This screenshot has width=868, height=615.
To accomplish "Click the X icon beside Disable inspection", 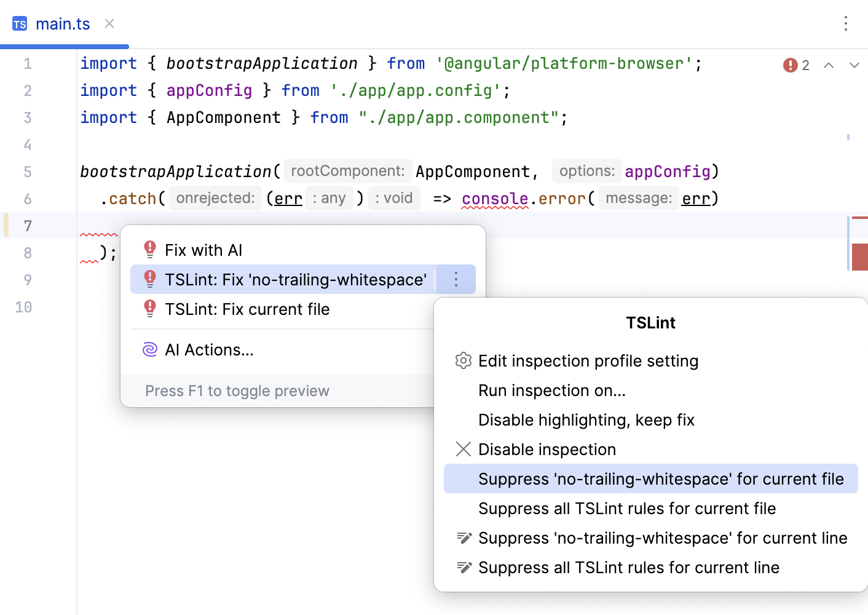I will click(463, 449).
